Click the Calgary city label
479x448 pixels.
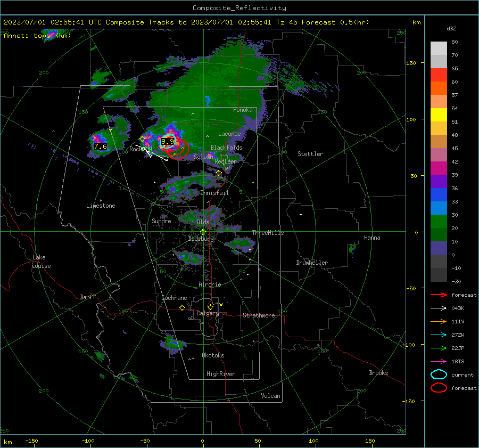[x=208, y=313]
